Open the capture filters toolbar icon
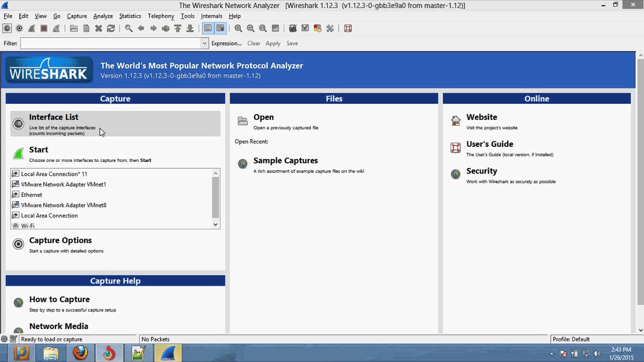The width and height of the screenshot is (644, 362). 293,29
